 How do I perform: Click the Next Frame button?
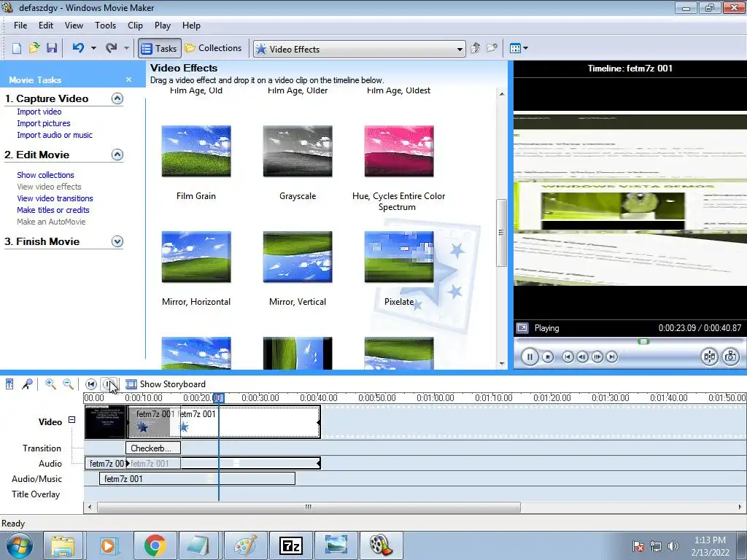[597, 357]
